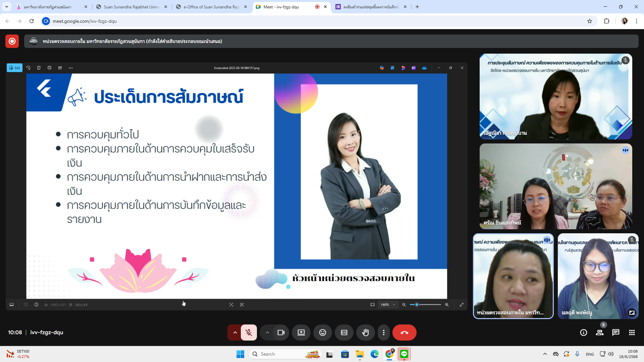Open the chat panel icon
Image resolution: width=644 pixels, height=362 pixels.
click(615, 333)
